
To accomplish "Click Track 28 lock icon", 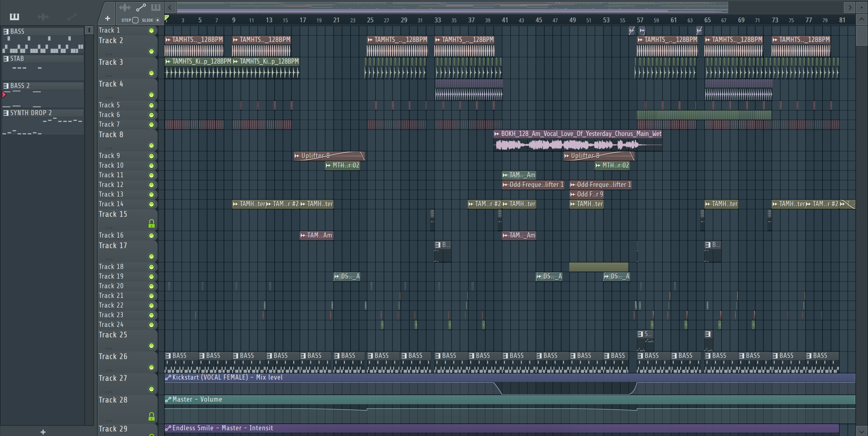I will point(152,416).
